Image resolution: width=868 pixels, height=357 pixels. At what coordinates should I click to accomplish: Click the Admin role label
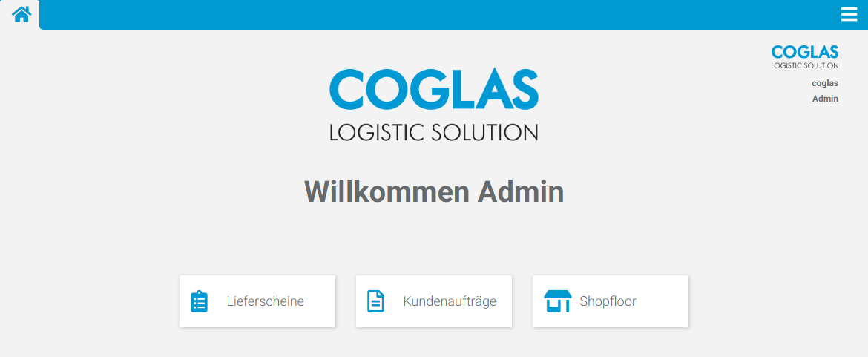pyautogui.click(x=826, y=99)
